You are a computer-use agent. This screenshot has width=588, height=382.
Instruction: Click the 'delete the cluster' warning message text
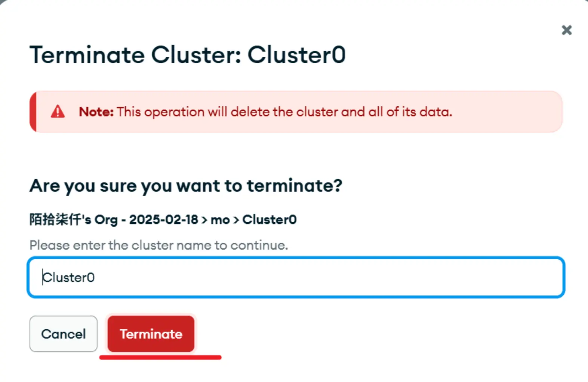284,111
